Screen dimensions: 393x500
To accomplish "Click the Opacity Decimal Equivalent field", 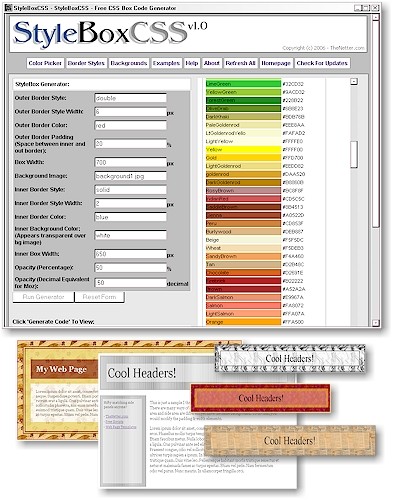I will (130, 283).
